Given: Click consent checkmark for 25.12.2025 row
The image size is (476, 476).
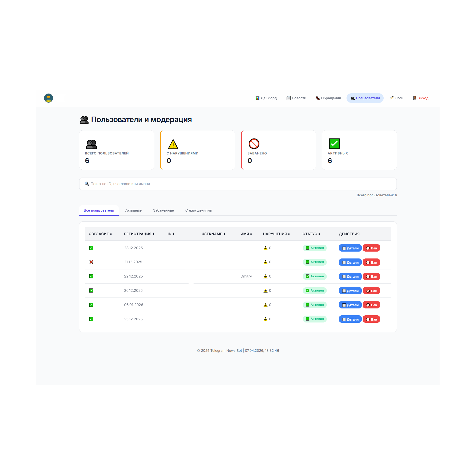Looking at the screenshot, I should (91, 319).
